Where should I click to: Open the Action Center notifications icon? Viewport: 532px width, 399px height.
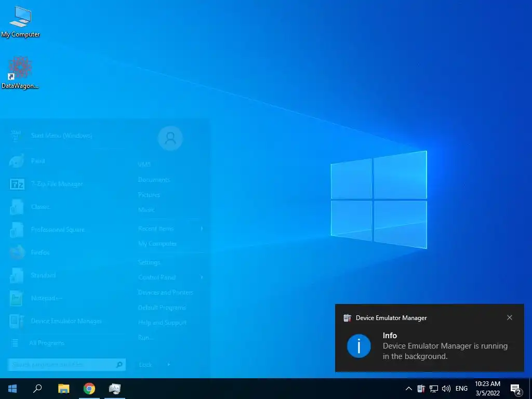(x=515, y=389)
